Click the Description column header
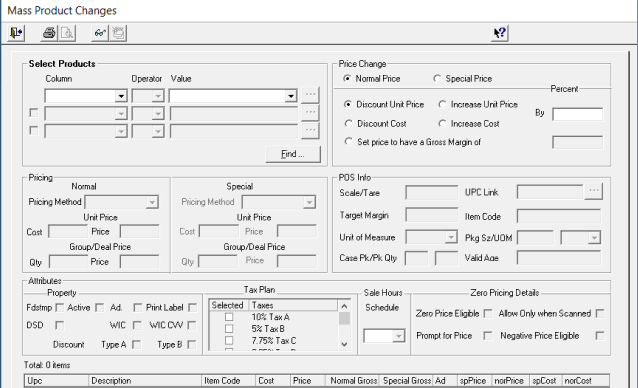This screenshot has height=388, width=638. pyautogui.click(x=145, y=381)
